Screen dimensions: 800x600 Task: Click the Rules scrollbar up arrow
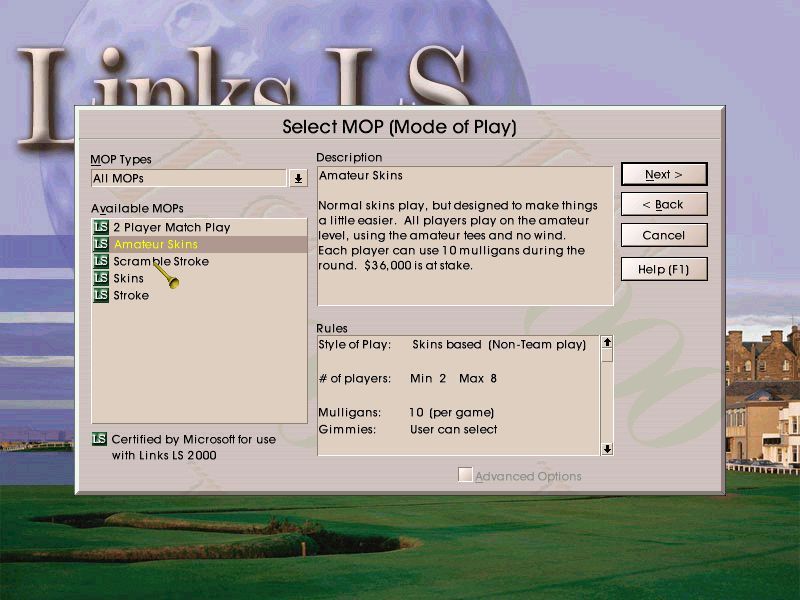coord(608,344)
